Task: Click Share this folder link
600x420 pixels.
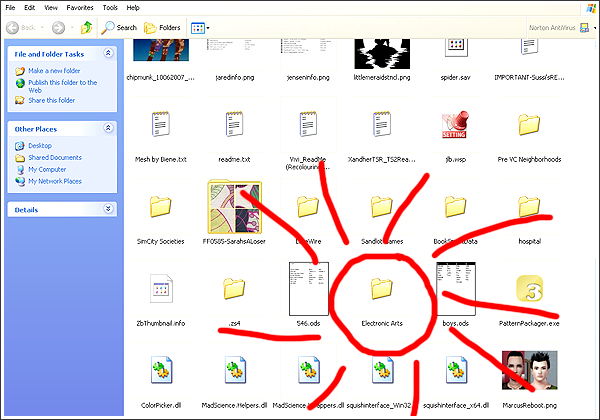Action: [x=52, y=100]
